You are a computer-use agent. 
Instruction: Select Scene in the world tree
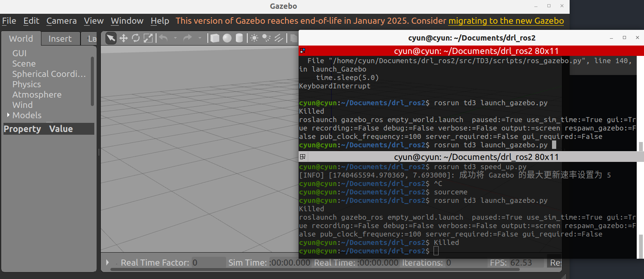[24, 64]
